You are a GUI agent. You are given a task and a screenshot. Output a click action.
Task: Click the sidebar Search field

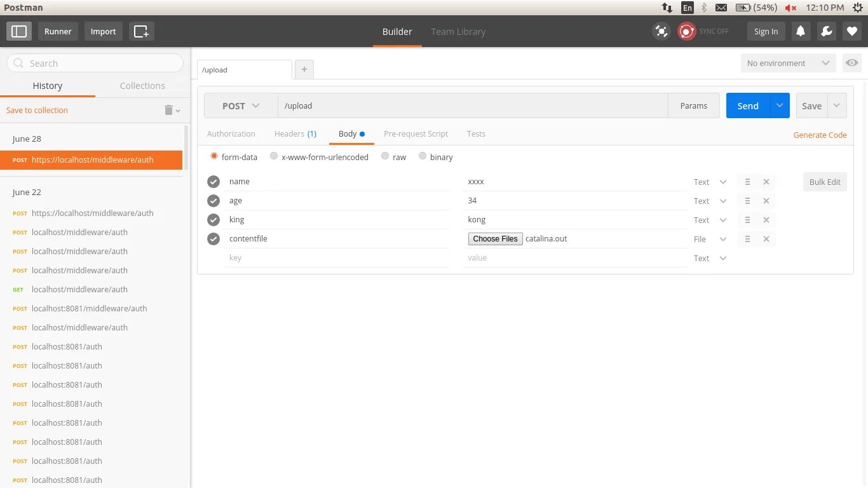[x=95, y=63]
